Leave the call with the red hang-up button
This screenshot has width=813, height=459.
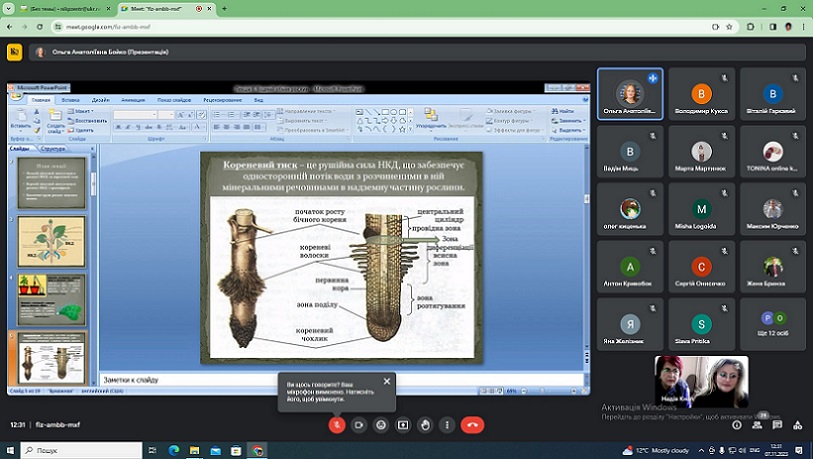pyautogui.click(x=472, y=425)
